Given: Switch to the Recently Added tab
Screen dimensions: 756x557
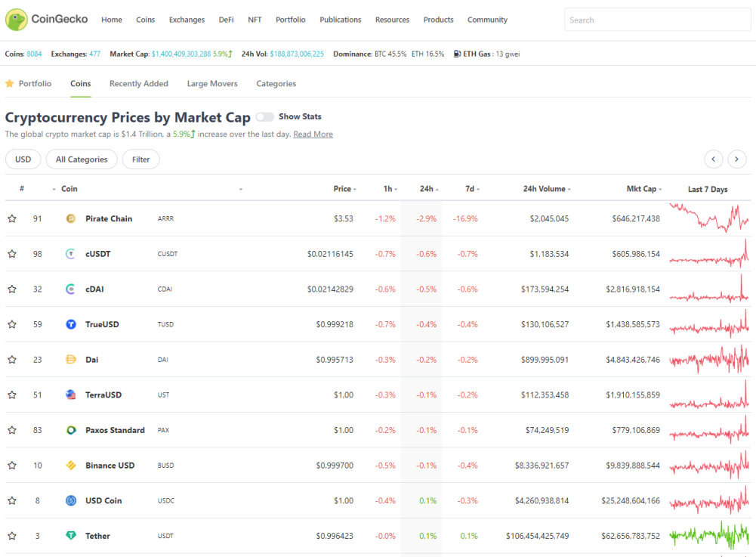Looking at the screenshot, I should click(139, 83).
